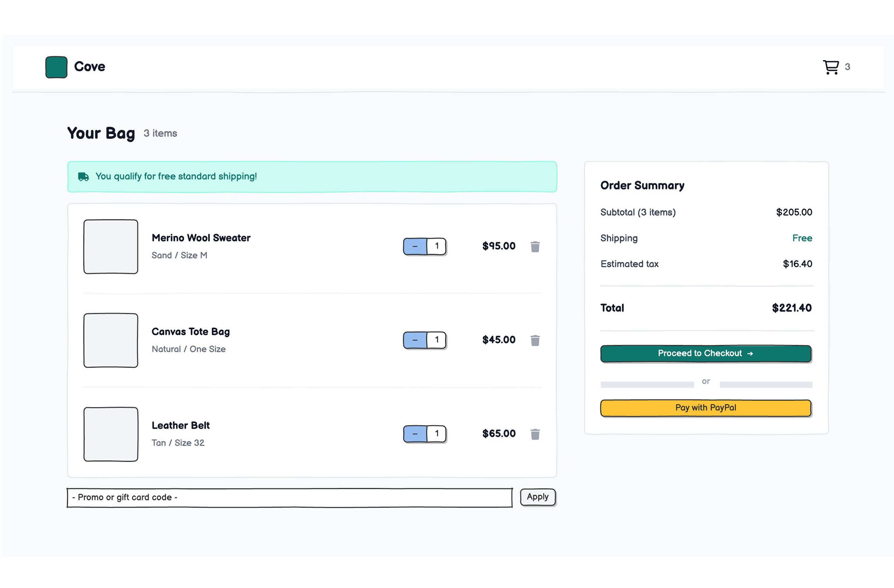Screen dimensions: 894x588
Task: Open Leather Belt product thumbnail
Action: tap(111, 434)
